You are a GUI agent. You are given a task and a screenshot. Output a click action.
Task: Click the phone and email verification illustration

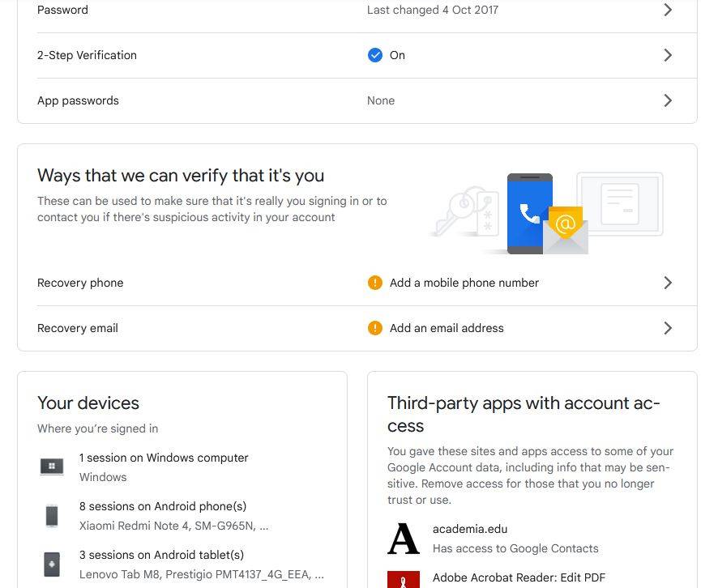(548, 214)
